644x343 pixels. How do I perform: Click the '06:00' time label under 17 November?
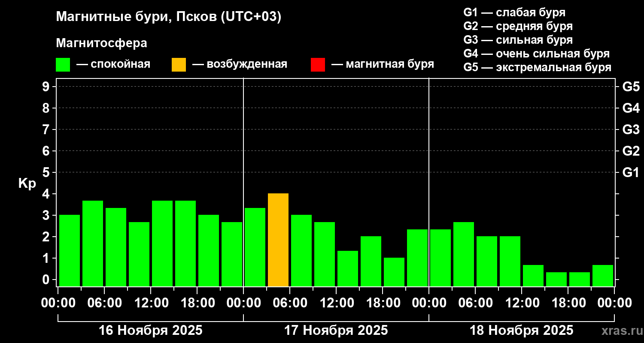[x=290, y=303]
